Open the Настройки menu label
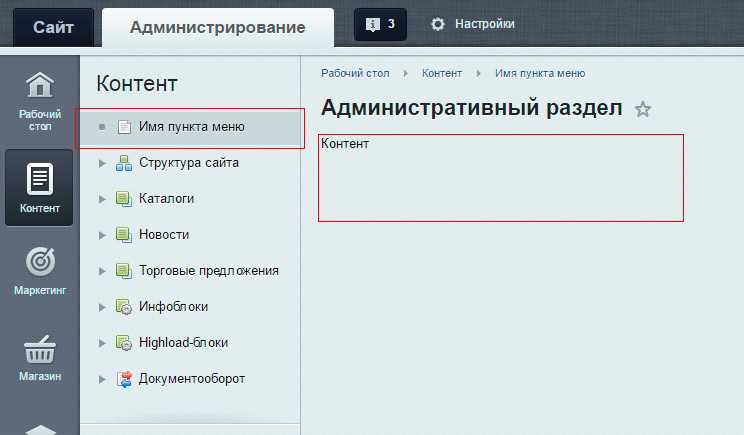Image resolution: width=744 pixels, height=435 pixels. click(x=484, y=24)
